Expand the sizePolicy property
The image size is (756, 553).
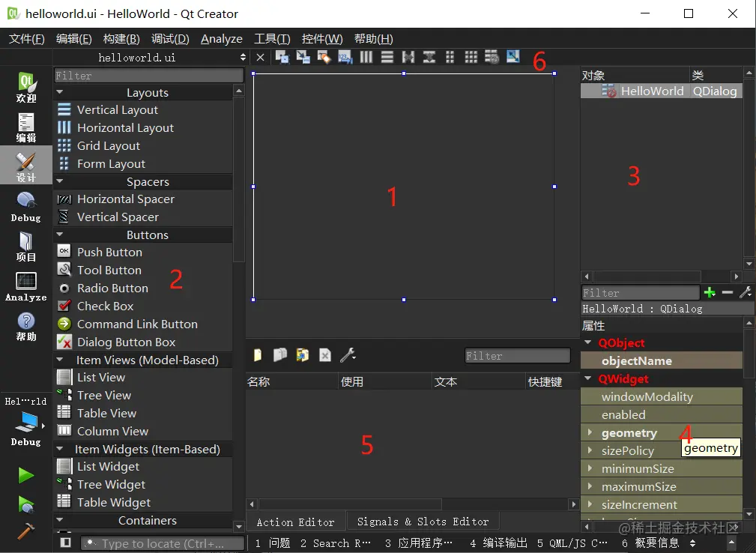pos(590,450)
